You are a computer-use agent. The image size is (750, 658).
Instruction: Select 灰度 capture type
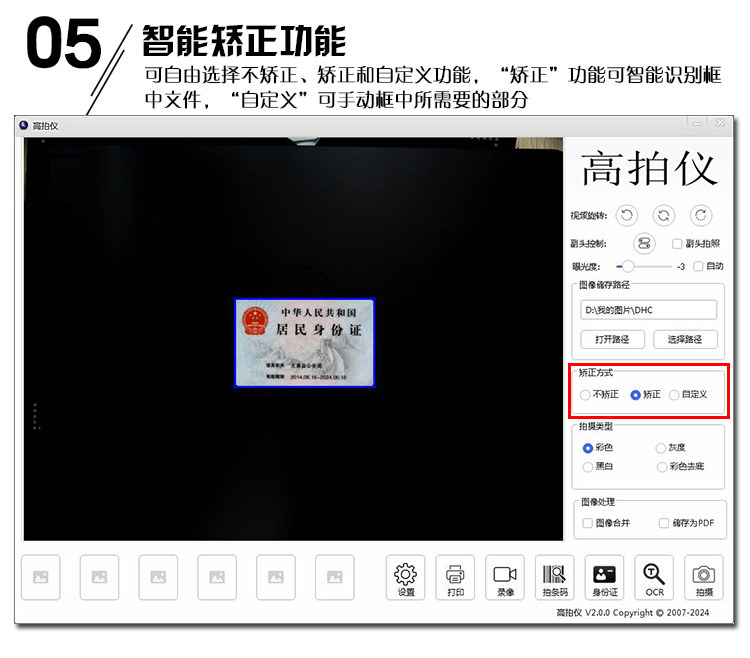tap(661, 448)
